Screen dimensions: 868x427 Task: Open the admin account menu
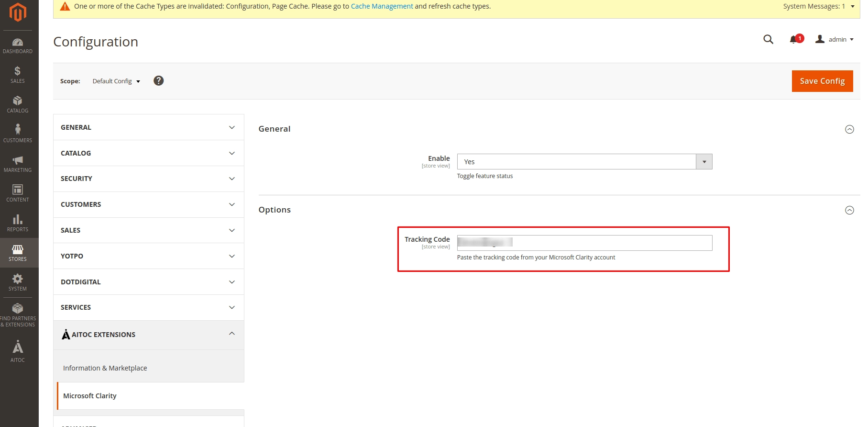point(835,39)
